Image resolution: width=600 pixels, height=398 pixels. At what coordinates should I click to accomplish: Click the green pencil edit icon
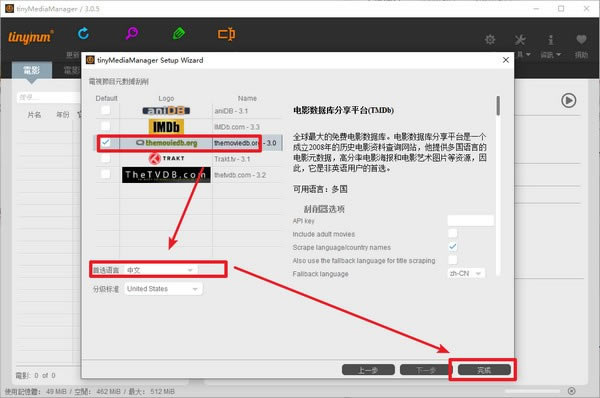pyautogui.click(x=179, y=34)
